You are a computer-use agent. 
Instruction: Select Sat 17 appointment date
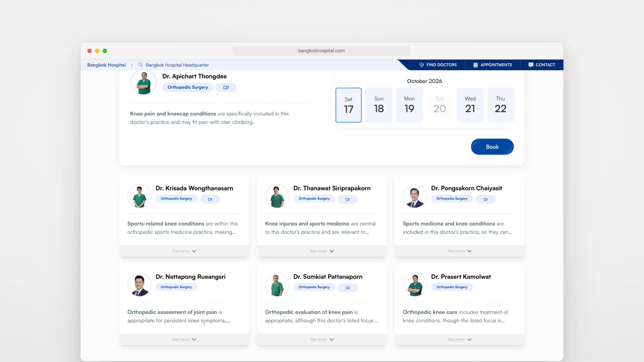[x=348, y=105]
